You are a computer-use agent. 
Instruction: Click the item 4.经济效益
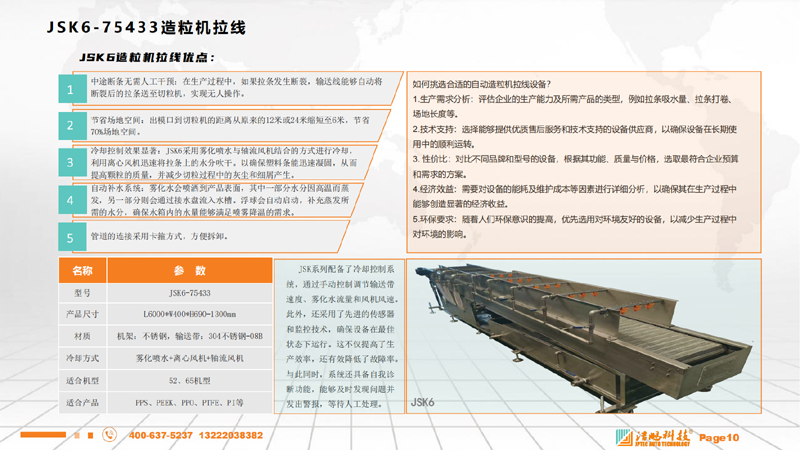[x=574, y=196]
